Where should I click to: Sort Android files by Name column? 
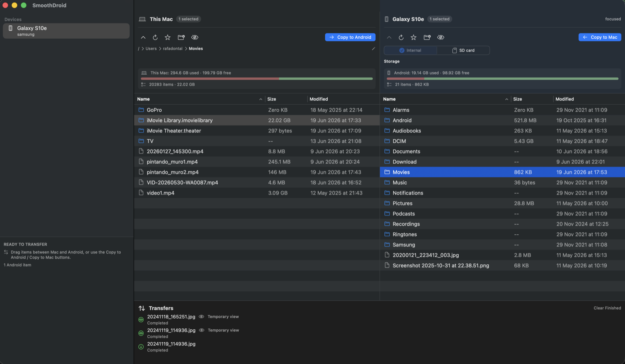click(445, 99)
